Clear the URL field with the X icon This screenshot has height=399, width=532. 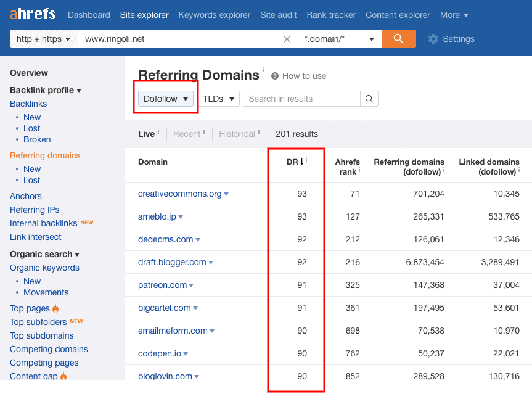click(287, 39)
